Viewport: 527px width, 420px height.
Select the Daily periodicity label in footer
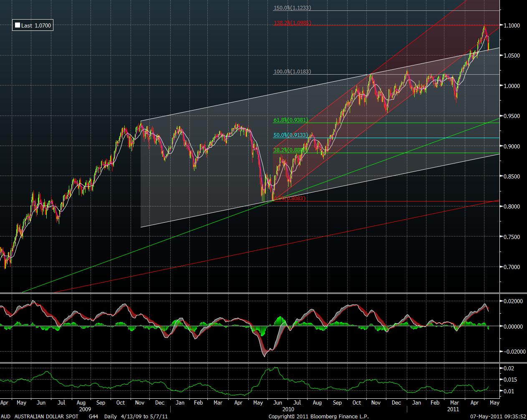pyautogui.click(x=111, y=416)
